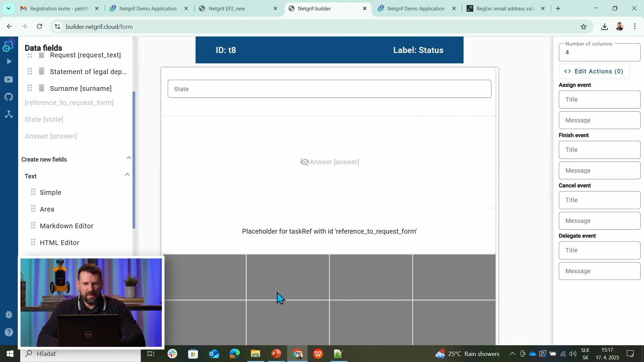Click the bookmark star in address bar
644x362 pixels.
coord(584,26)
